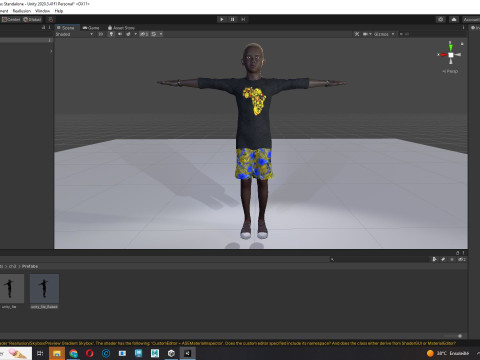Click Search by Label icon in Project
The height and width of the screenshot is (360, 480).
point(443,259)
